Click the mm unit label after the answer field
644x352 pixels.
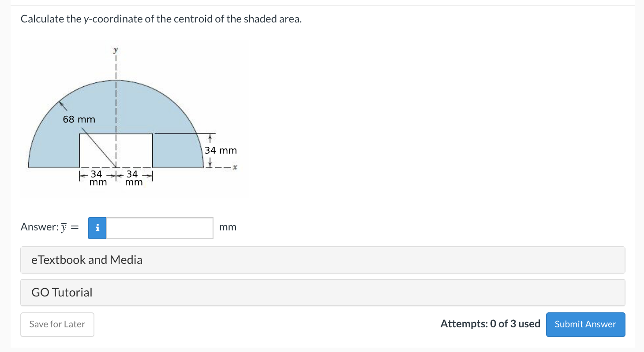(228, 227)
